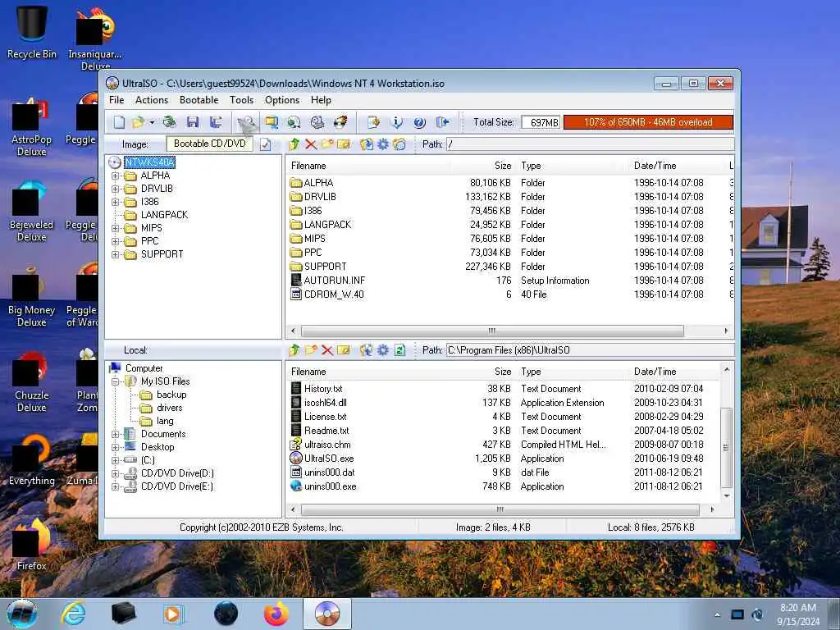Viewport: 840px width, 630px height.
Task: Collapse the My ISO Files node
Action: (x=115, y=381)
